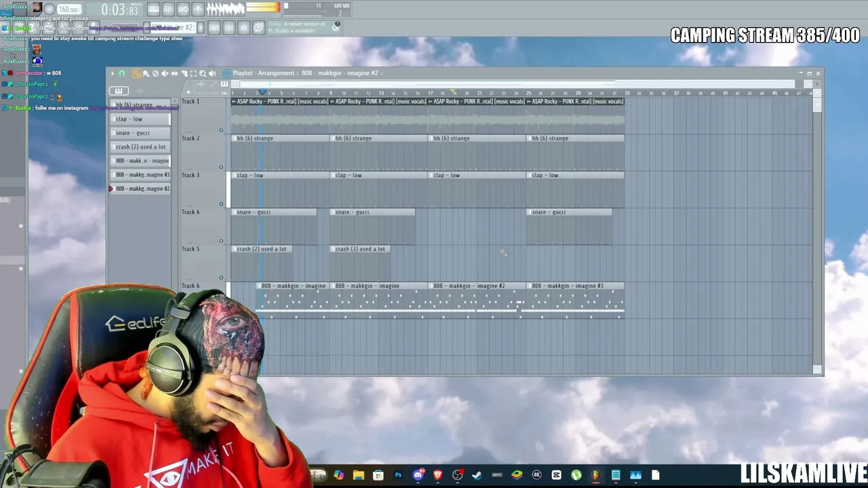The height and width of the screenshot is (488, 868).
Task: Select the Mute tool in playlist
Action: [x=165, y=73]
